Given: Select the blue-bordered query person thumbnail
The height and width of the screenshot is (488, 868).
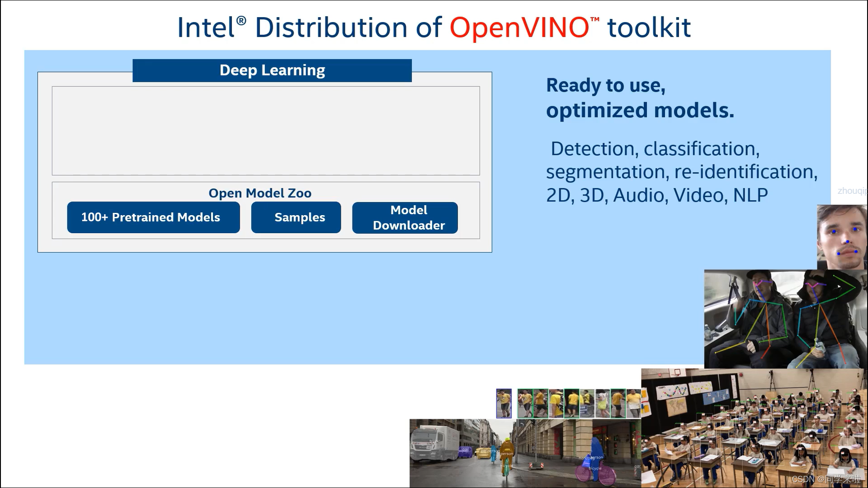Looking at the screenshot, I should [504, 404].
